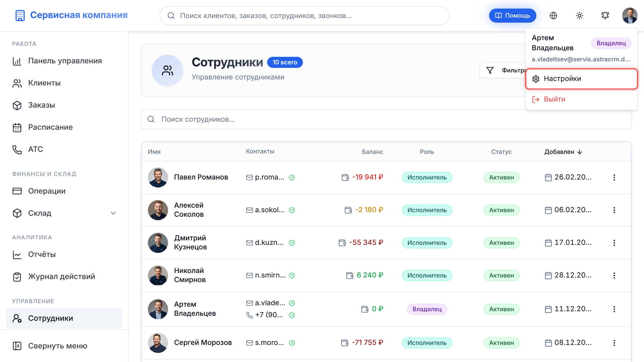The width and height of the screenshot is (644, 362).
Task: Open row menu for Дмитрий Кузнецов
Action: 614,243
